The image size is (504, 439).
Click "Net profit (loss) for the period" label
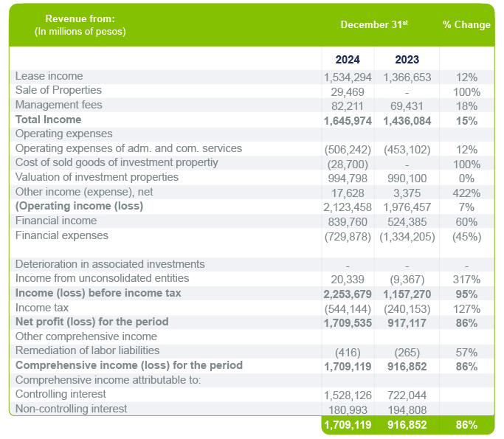pyautogui.click(x=92, y=322)
